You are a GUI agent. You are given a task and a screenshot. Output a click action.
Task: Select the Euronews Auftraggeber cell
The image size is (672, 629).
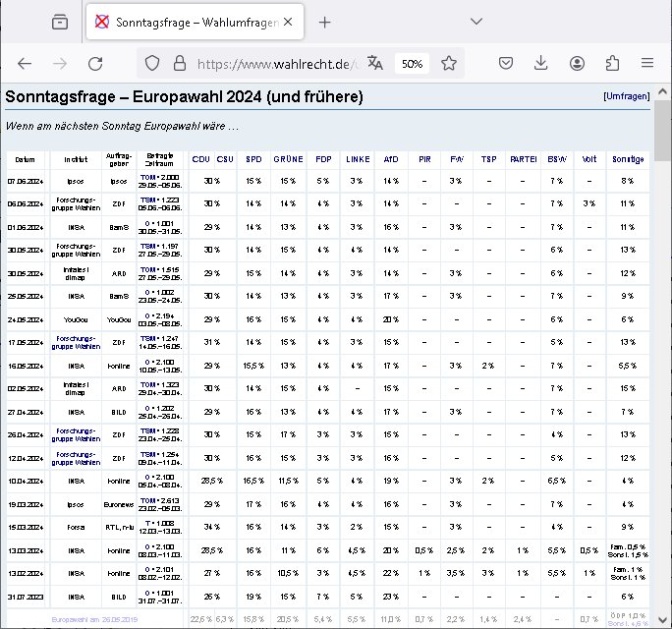point(119,504)
